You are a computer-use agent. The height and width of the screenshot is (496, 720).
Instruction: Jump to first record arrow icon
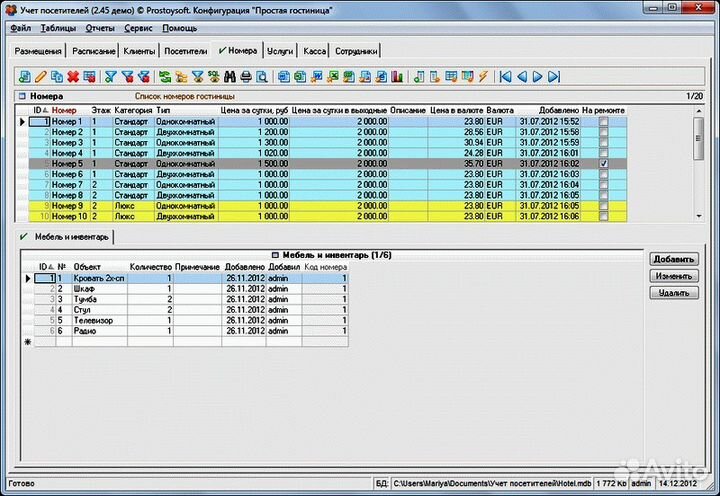click(x=506, y=76)
